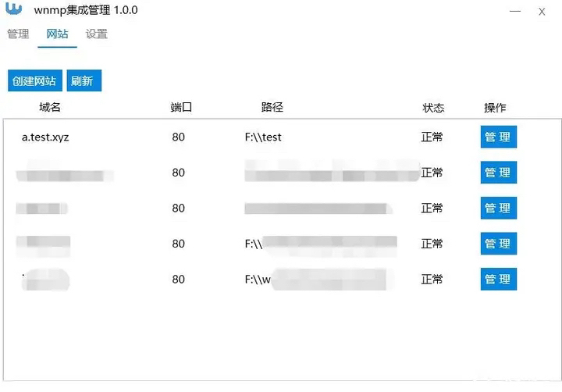The image size is (562, 392).
Task: Click the 域名 column header
Action: [50, 107]
